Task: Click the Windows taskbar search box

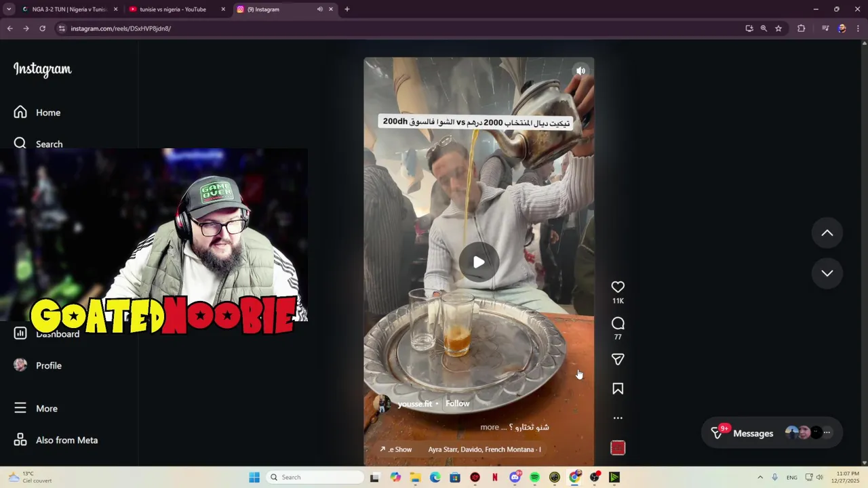Action: coord(314,477)
